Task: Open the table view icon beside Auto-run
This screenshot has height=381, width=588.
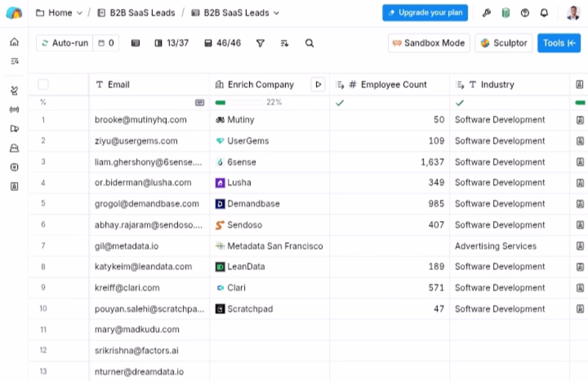Action: (135, 43)
